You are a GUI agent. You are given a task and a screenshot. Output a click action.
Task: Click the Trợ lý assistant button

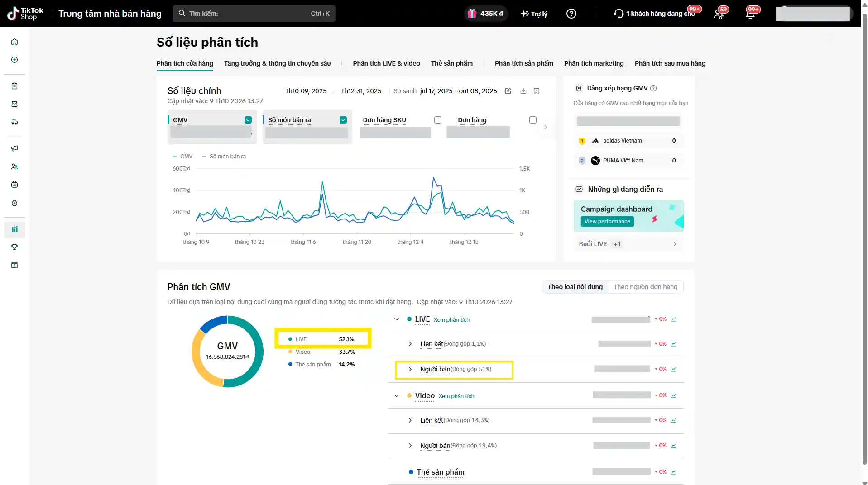pyautogui.click(x=534, y=14)
